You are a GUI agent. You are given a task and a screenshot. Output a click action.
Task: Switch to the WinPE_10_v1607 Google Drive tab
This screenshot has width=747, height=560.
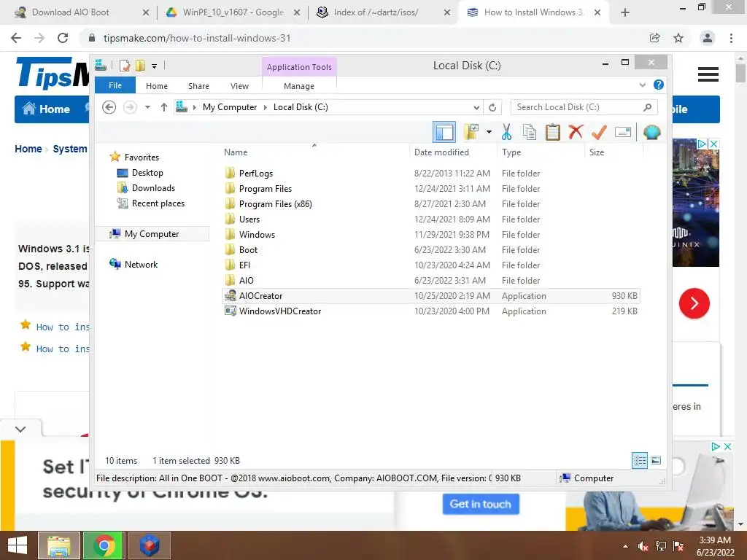click(x=233, y=12)
